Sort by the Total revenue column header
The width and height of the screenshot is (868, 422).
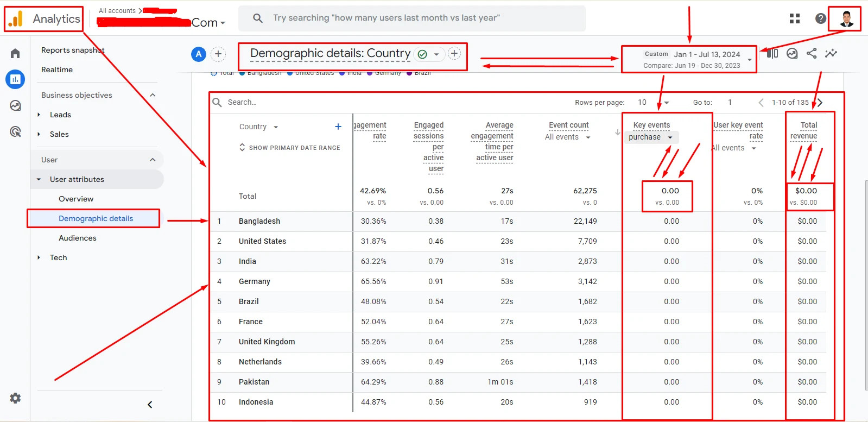(x=804, y=130)
